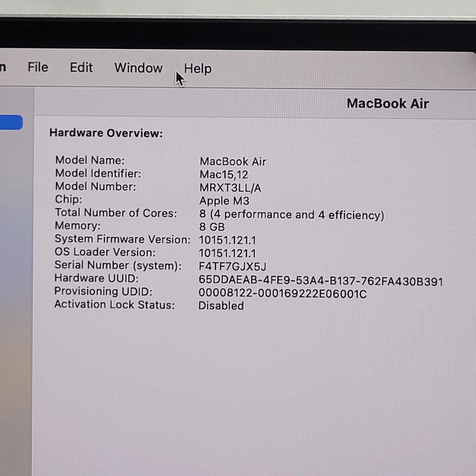Open the Help menu

pos(198,69)
